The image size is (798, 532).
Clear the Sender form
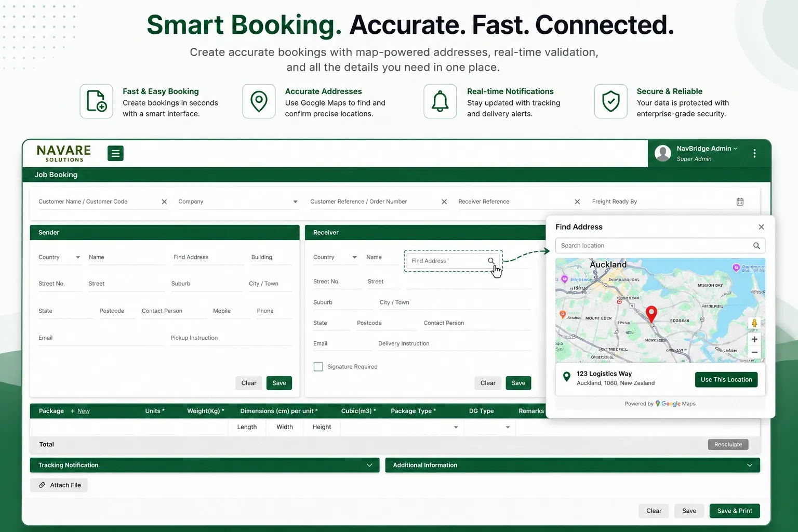click(249, 383)
